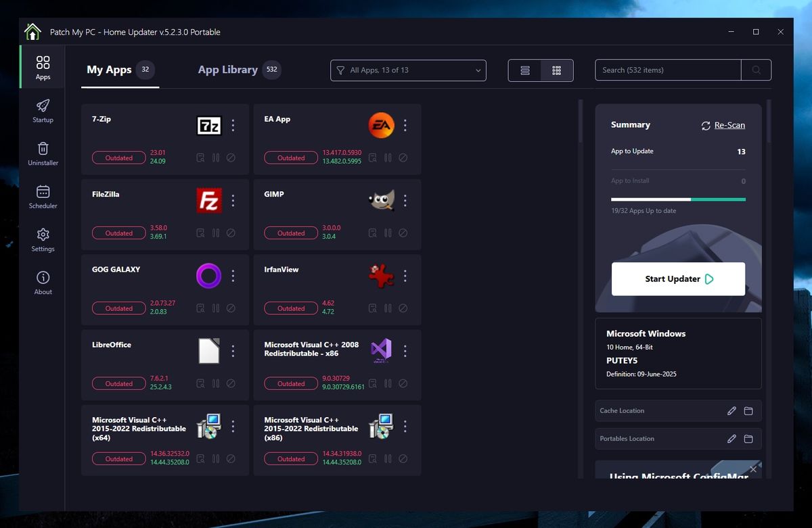
Task: Click the FileZilla app logo
Action: tap(209, 200)
